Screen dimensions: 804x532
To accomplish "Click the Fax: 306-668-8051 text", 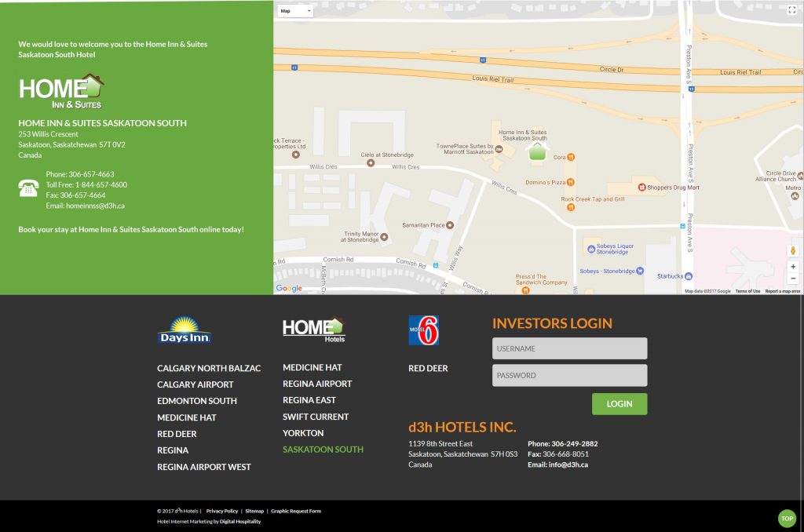I will (558, 454).
